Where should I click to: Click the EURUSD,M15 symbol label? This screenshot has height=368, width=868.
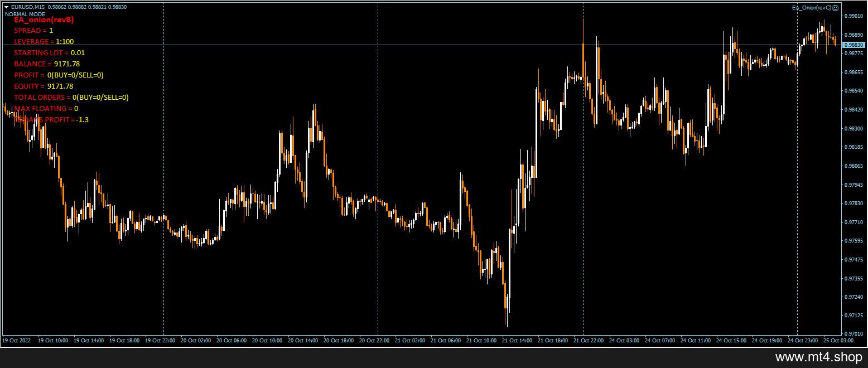pos(27,7)
